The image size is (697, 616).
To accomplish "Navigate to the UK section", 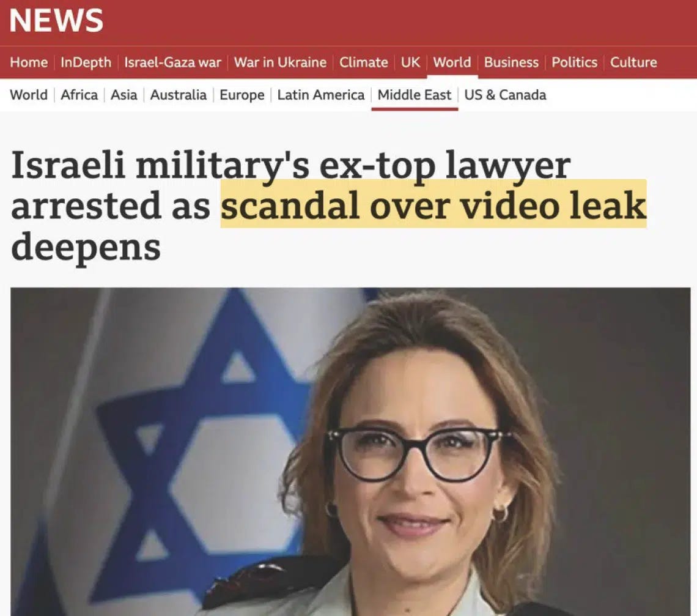I will [410, 62].
